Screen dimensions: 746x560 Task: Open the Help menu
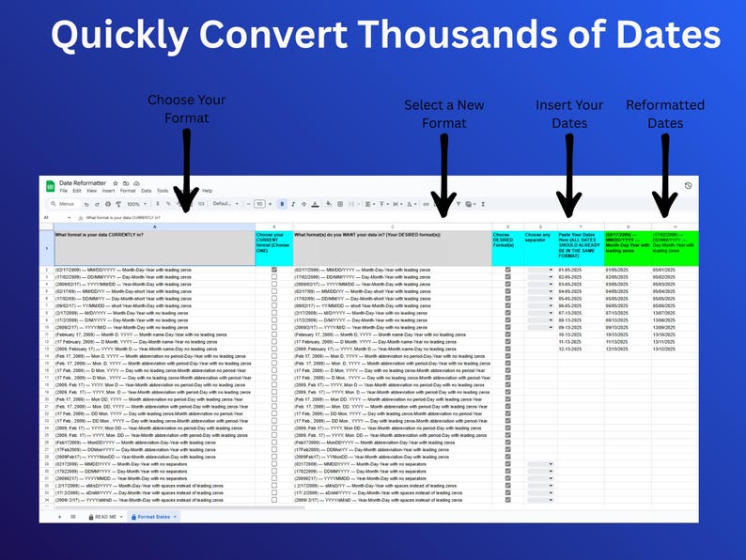[x=208, y=191]
